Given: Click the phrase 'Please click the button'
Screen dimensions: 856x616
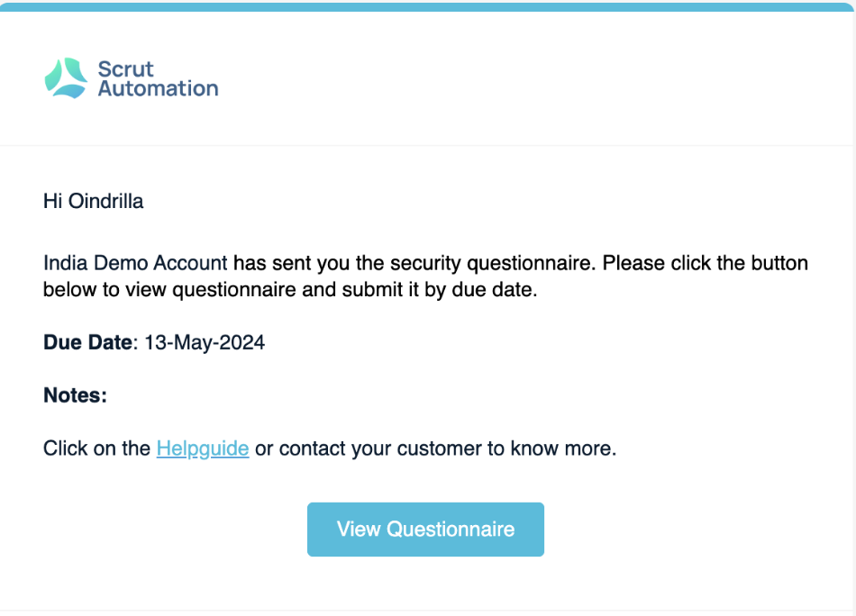Looking at the screenshot, I should coord(706,263).
